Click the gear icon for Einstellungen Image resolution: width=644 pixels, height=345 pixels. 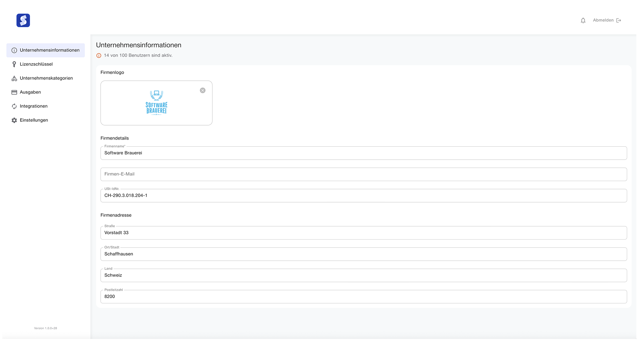(14, 120)
